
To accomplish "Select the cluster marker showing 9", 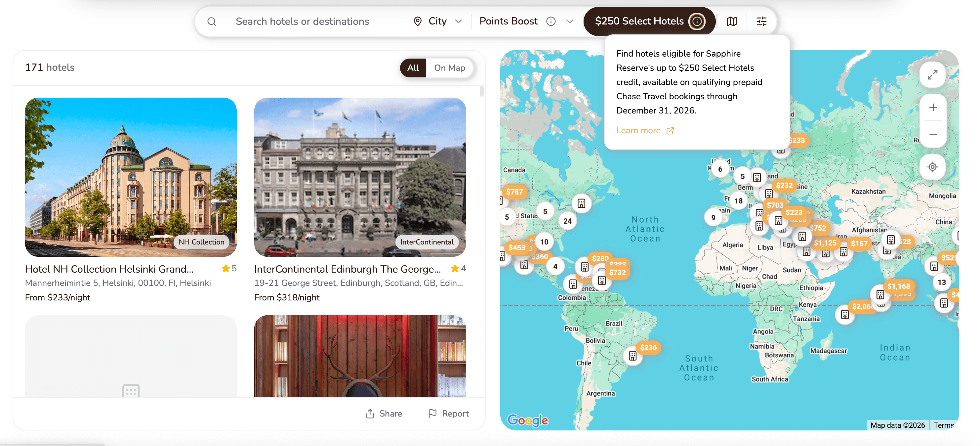I will tap(713, 218).
